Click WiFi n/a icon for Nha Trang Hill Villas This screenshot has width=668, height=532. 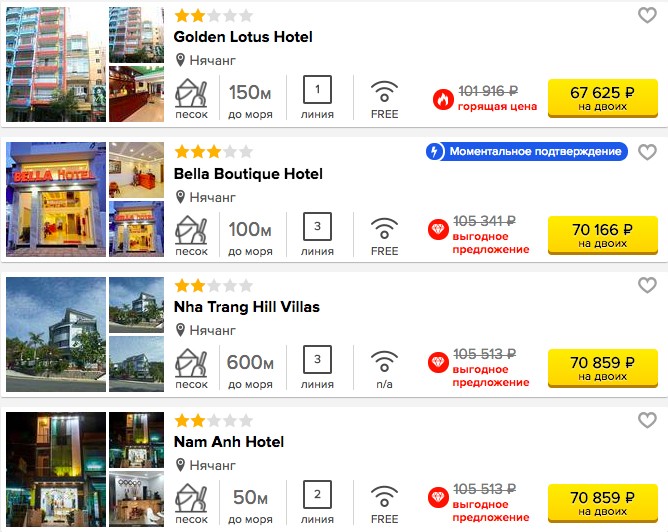click(x=384, y=361)
